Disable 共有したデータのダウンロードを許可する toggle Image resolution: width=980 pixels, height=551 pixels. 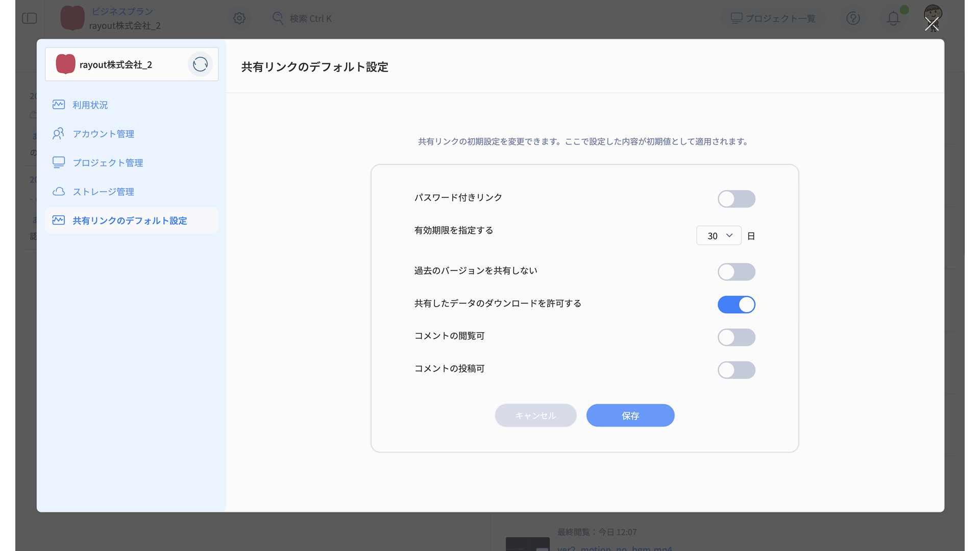coord(736,305)
